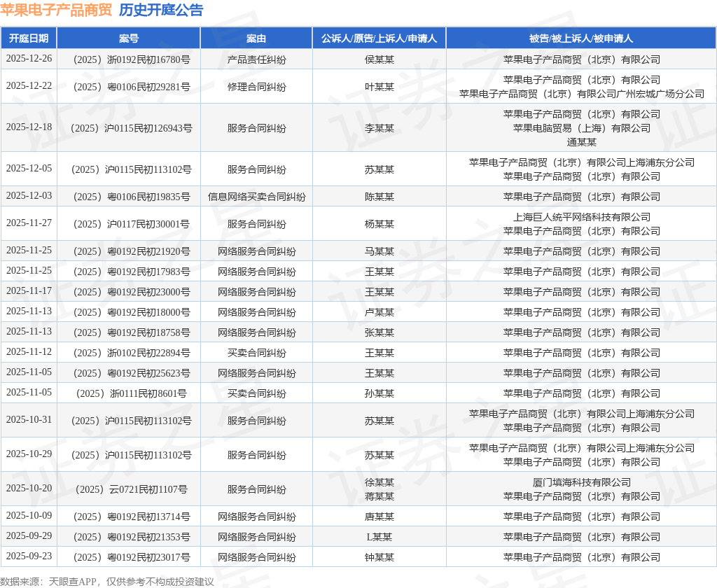Select date cell 2025-10-29
717x588 pixels.
[29, 454]
